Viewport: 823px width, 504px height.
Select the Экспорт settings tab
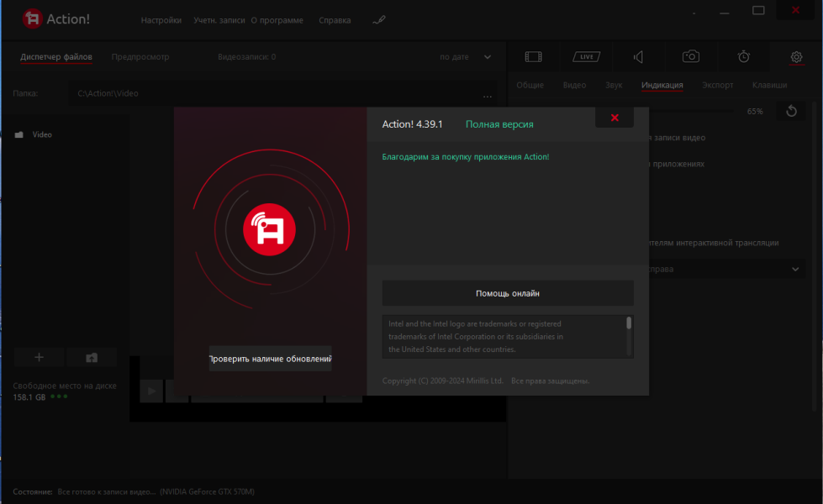(718, 85)
